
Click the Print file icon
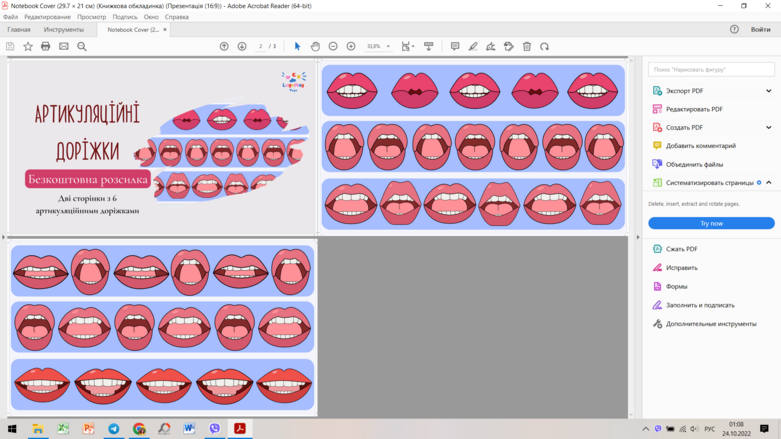[x=45, y=46]
